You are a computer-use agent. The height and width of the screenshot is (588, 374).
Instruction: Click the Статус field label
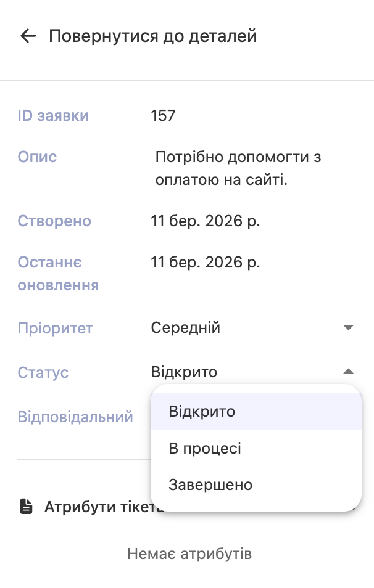(43, 372)
